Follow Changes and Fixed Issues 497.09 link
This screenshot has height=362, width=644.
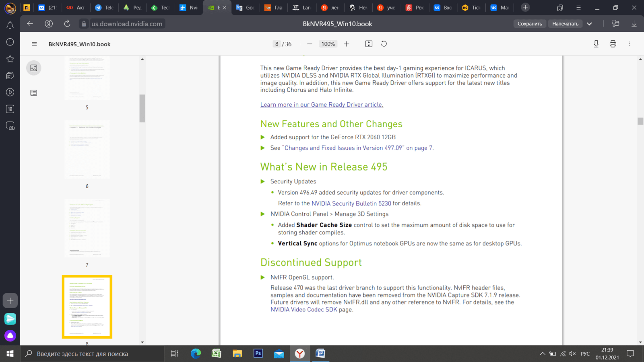(x=357, y=148)
